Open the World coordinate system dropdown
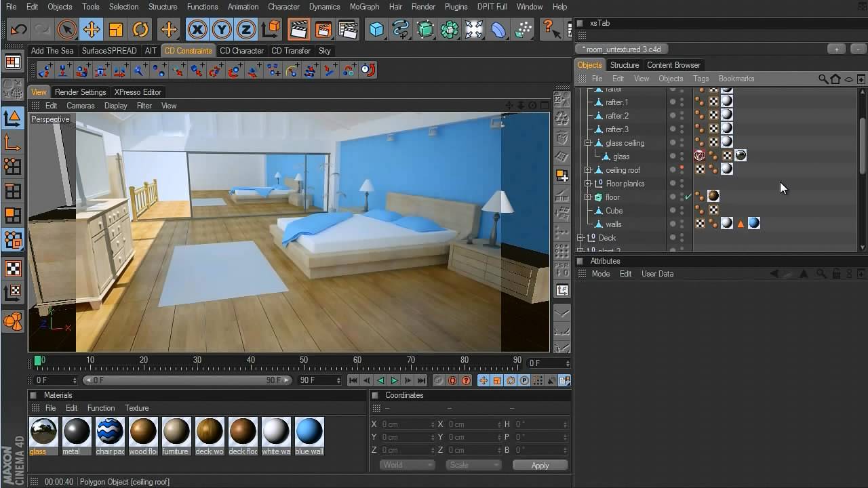This screenshot has height=488, width=868. 407,465
